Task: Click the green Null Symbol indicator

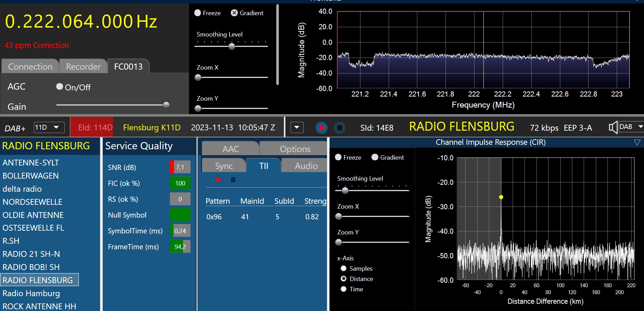Action: coord(180,215)
